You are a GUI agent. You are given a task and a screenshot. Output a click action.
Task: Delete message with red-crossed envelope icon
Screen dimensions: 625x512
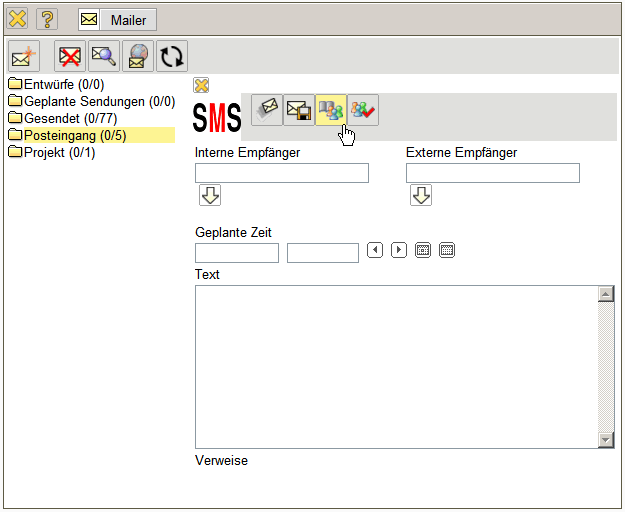pyautogui.click(x=70, y=56)
